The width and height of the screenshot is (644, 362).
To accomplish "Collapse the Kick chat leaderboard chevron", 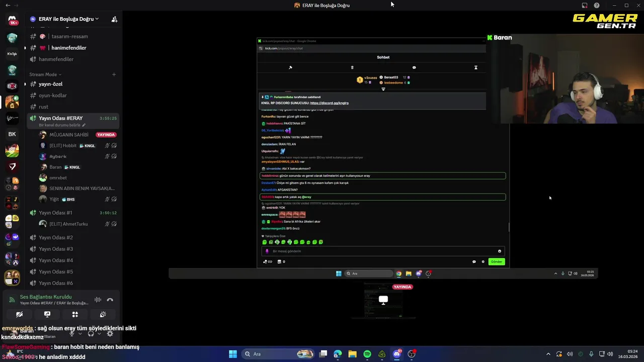I will coord(383,89).
